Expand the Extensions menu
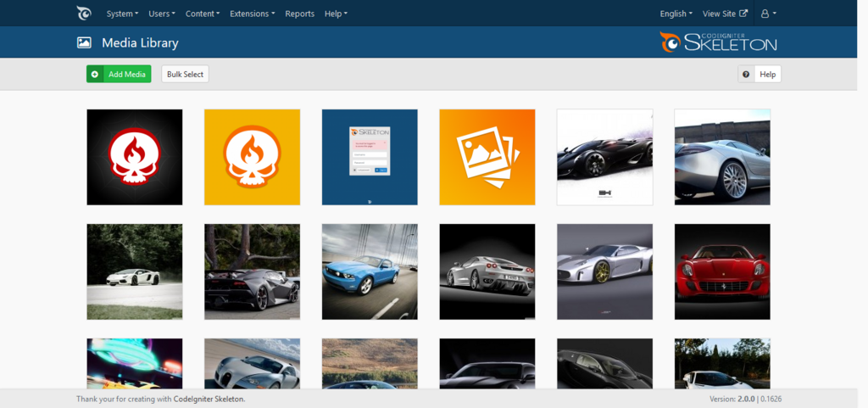Screen dimensions: 868x408 (253, 14)
